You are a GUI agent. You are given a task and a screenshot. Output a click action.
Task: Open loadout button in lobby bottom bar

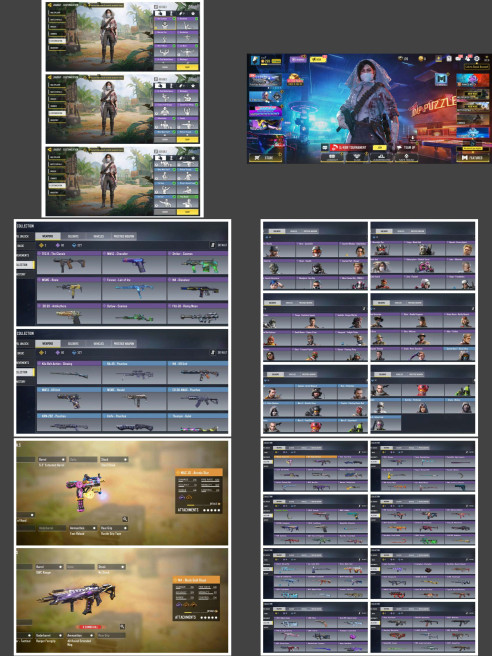tap(332, 157)
